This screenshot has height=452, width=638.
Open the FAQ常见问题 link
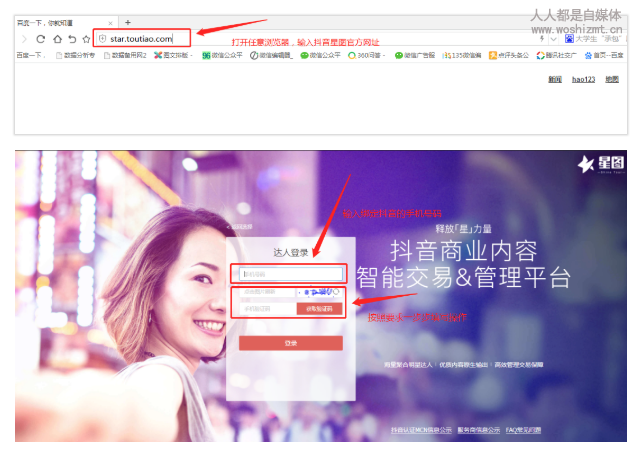click(523, 430)
